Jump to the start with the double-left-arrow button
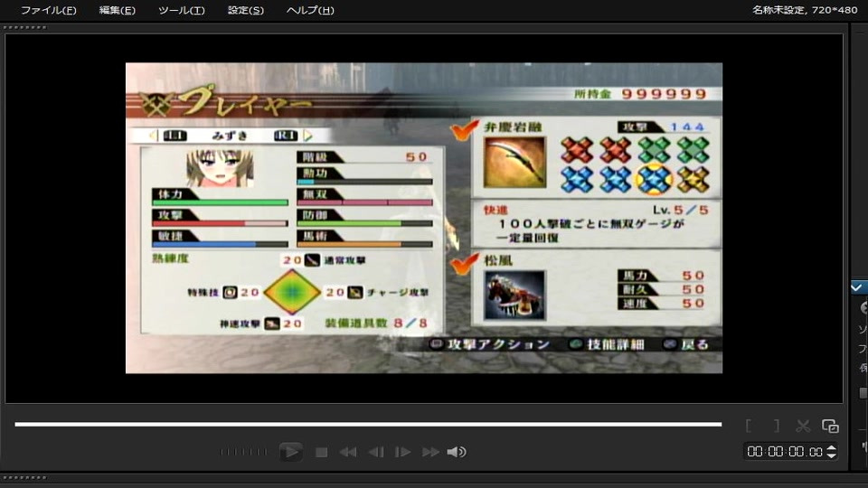The width and height of the screenshot is (868, 488). pyautogui.click(x=347, y=453)
